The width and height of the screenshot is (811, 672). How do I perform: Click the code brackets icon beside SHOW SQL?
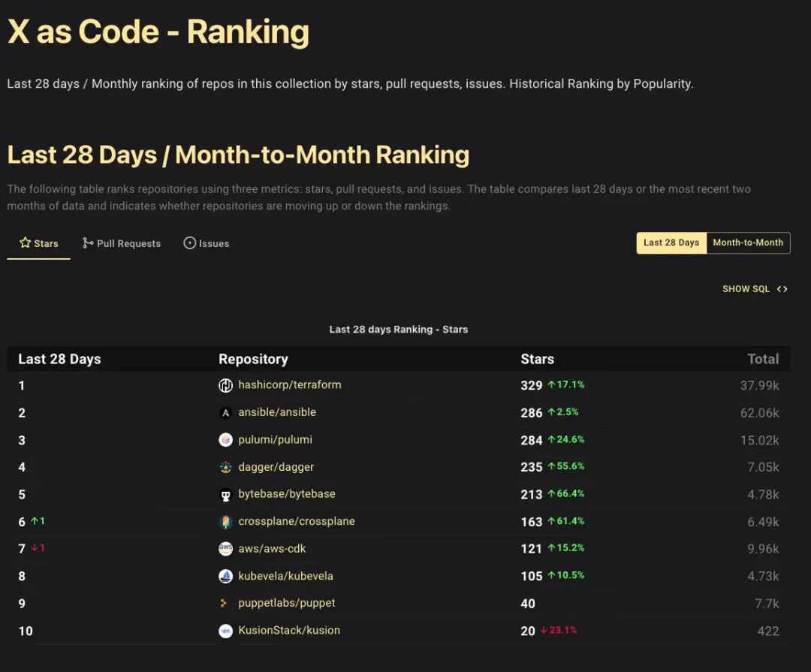click(x=782, y=289)
